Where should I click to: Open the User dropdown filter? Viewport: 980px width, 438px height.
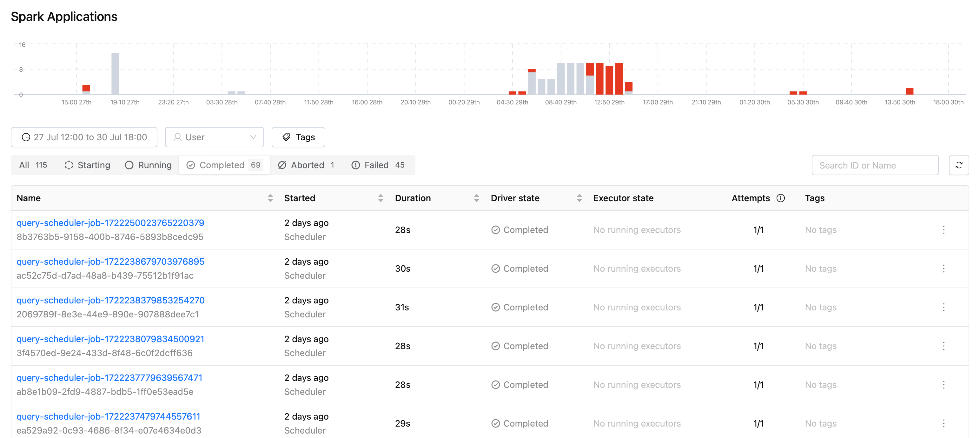tap(214, 137)
